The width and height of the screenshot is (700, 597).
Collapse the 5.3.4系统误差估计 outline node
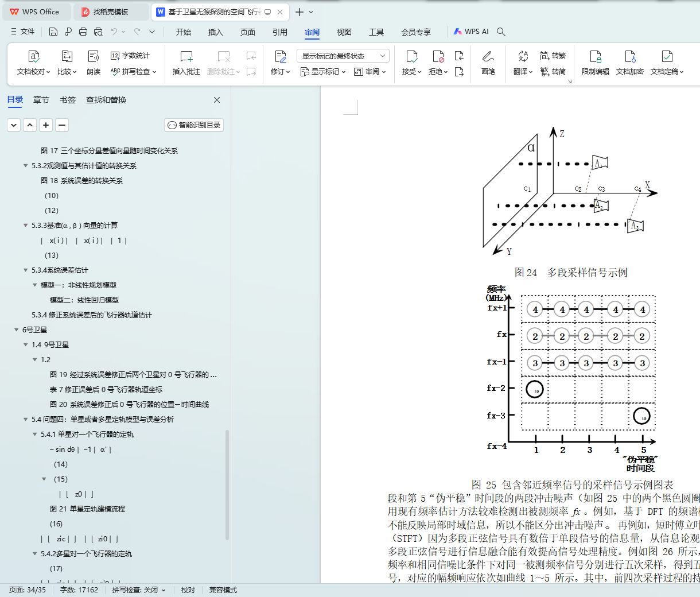[x=25, y=270]
